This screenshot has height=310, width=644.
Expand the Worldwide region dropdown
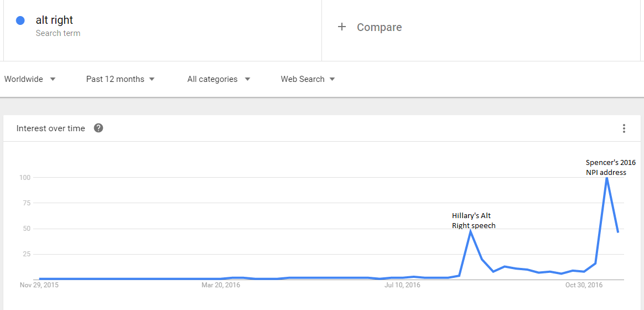pos(29,79)
